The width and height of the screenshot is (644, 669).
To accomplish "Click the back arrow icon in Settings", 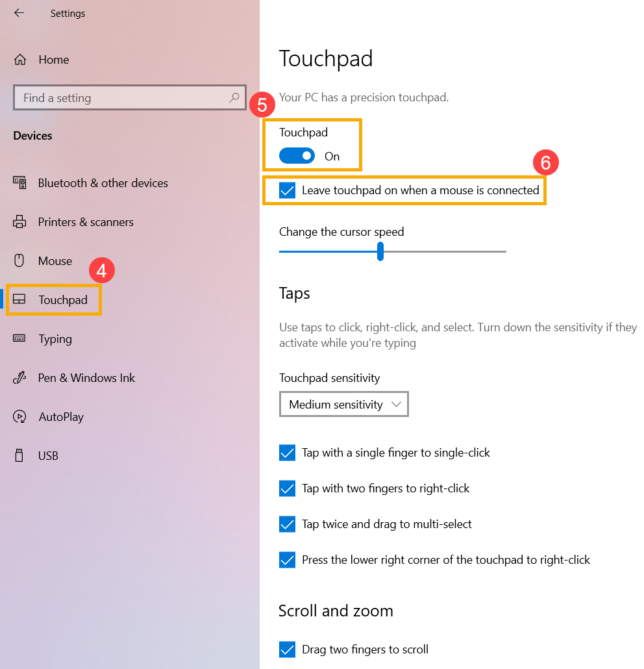I will pyautogui.click(x=19, y=13).
